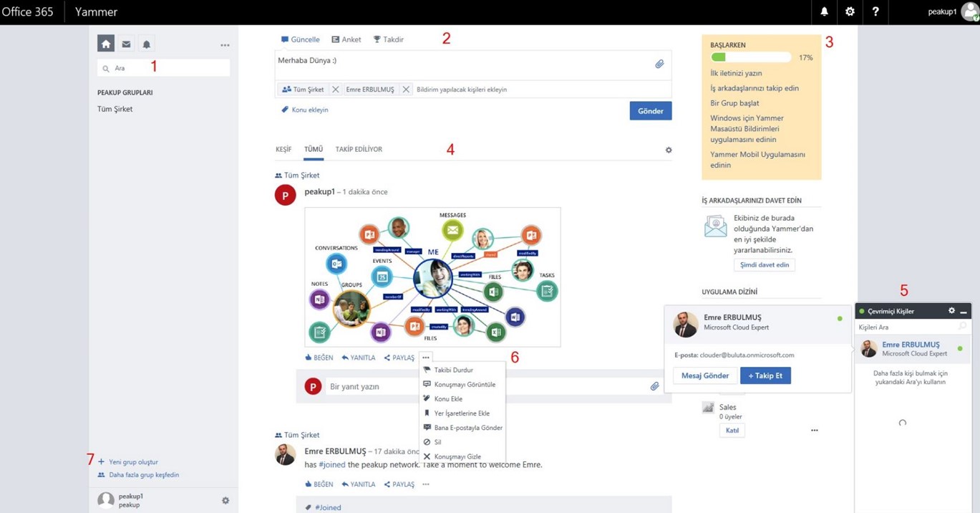Click the Yammer Mobil Uygulamasını edinin link
The image size is (980, 513).
pyautogui.click(x=757, y=160)
